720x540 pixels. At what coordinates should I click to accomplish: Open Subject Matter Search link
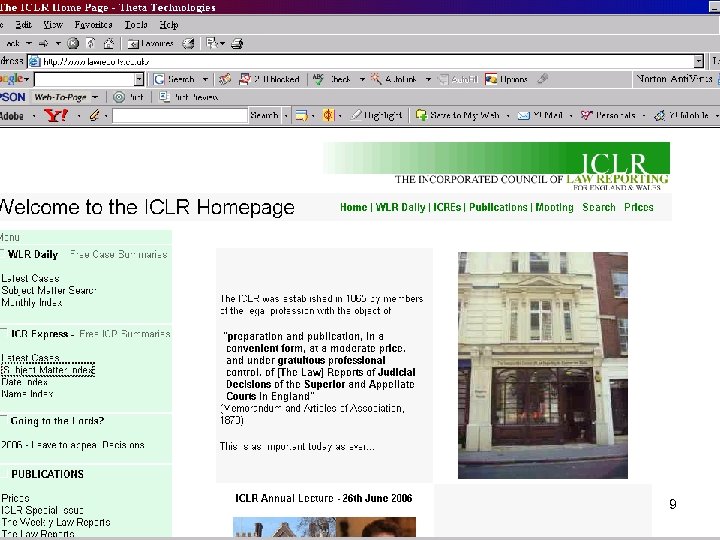point(49,290)
